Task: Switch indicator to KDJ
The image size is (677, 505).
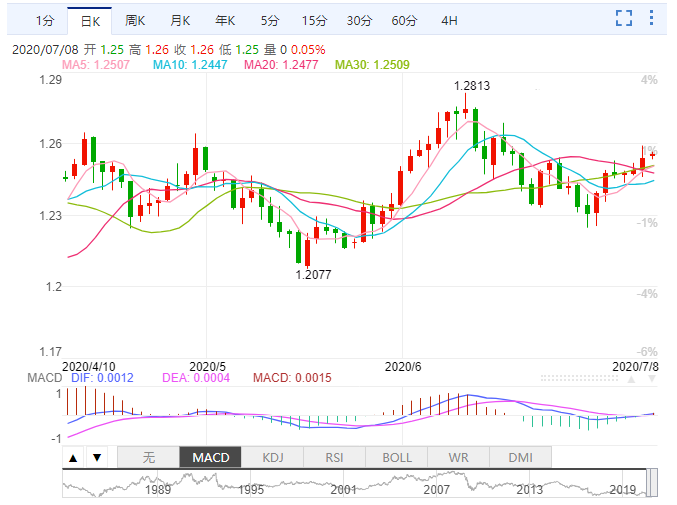Action: click(x=273, y=458)
